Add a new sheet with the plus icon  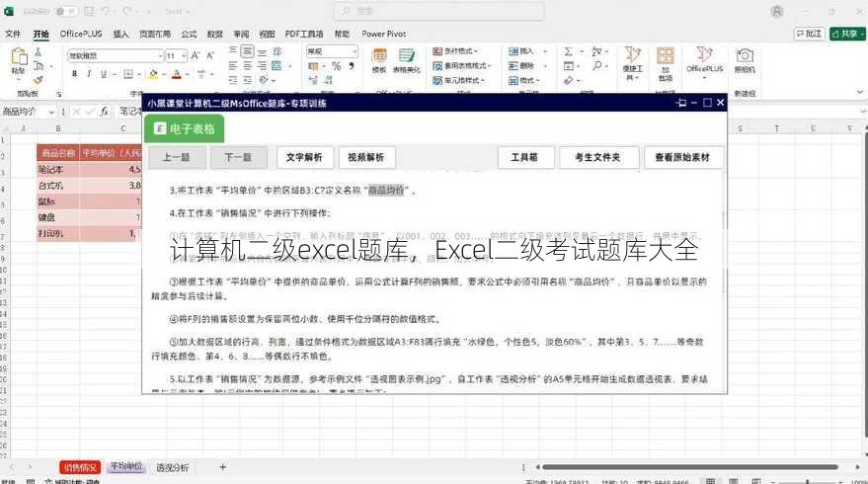click(x=222, y=467)
